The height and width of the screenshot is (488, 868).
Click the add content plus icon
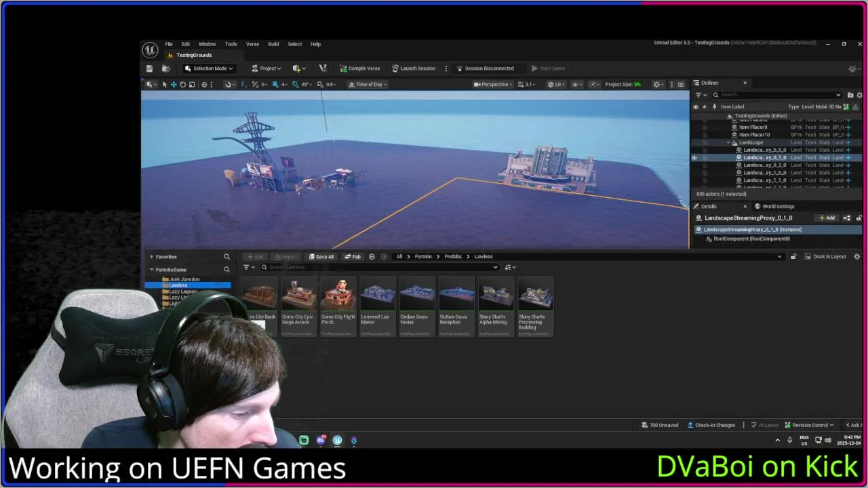click(298, 68)
